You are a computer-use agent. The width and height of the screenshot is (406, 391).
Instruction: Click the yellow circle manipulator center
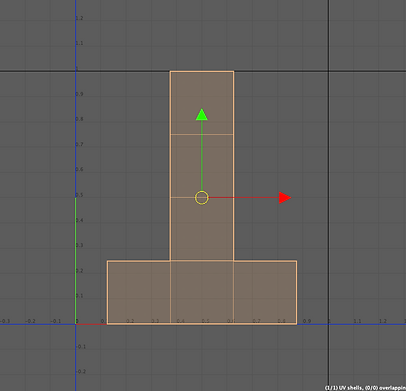coord(202,198)
